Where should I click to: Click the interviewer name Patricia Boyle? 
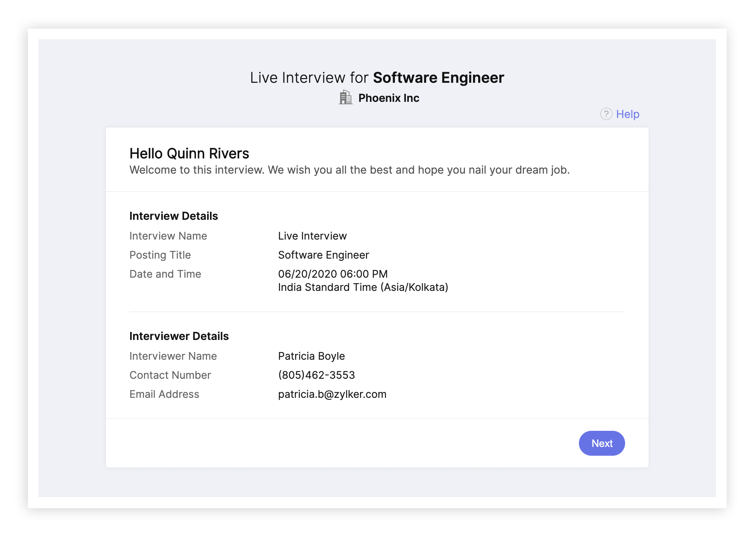coord(311,356)
